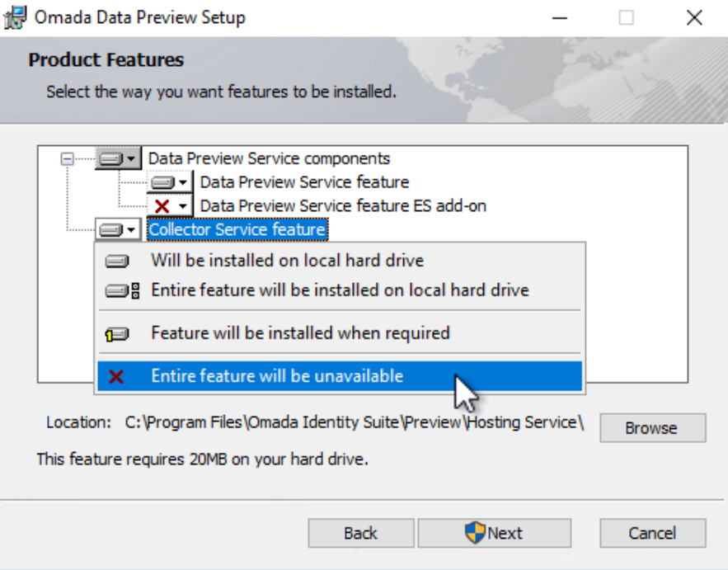Image resolution: width=728 pixels, height=570 pixels.
Task: Click the drive icon for install when required option
Action: (x=116, y=333)
